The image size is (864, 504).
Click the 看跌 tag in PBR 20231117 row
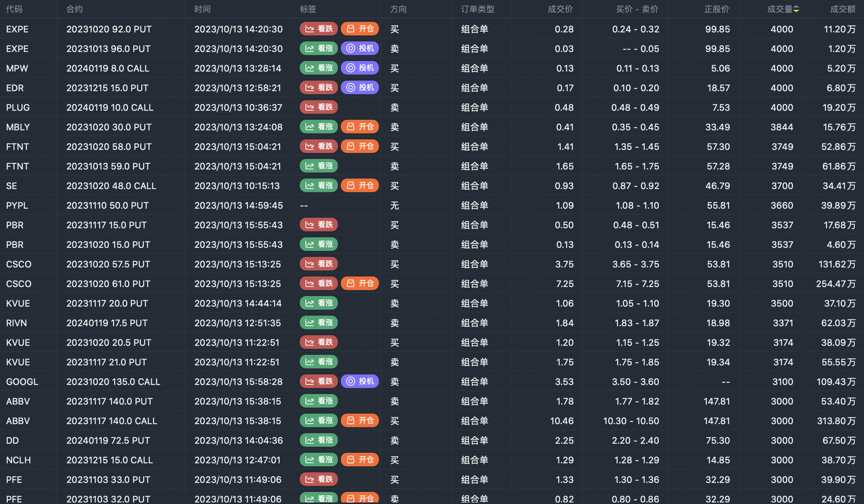[319, 225]
